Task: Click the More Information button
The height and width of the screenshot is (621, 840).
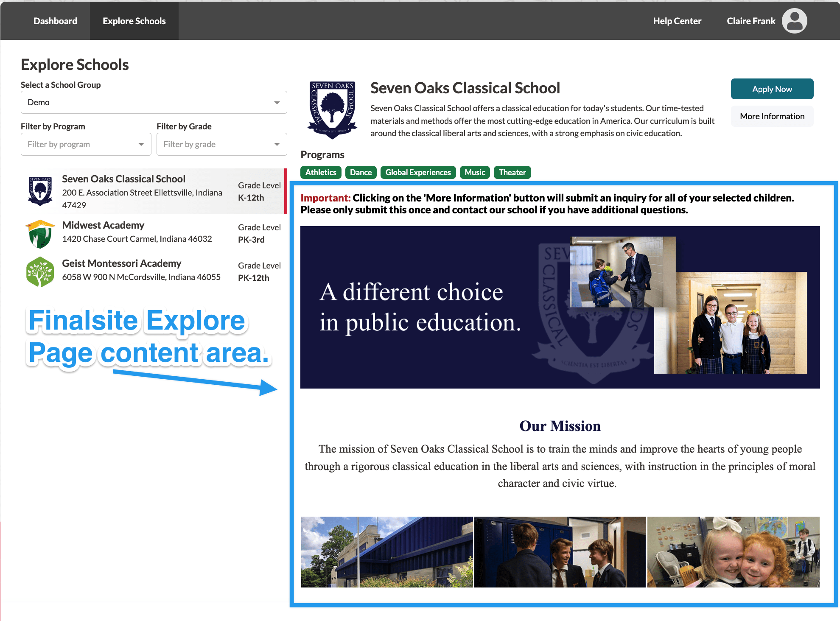Action: pyautogui.click(x=772, y=116)
